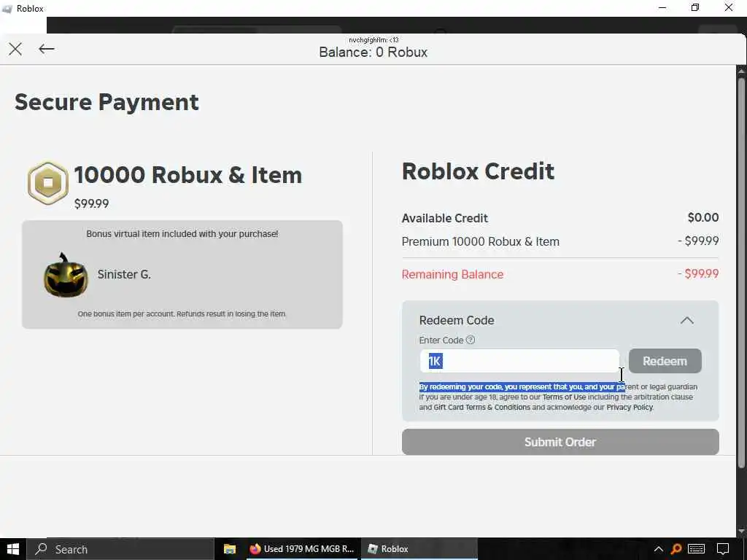Image resolution: width=747 pixels, height=560 pixels.
Task: Open the notification center icon
Action: (x=723, y=549)
